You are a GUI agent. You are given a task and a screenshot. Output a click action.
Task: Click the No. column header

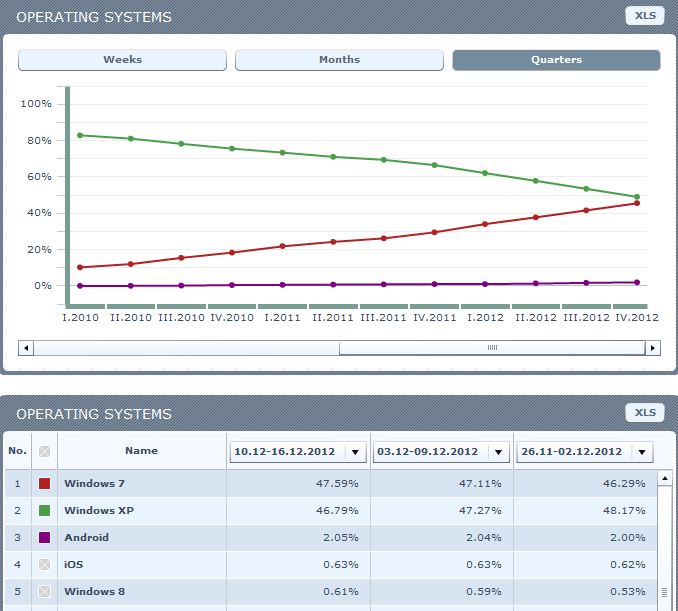(x=17, y=451)
